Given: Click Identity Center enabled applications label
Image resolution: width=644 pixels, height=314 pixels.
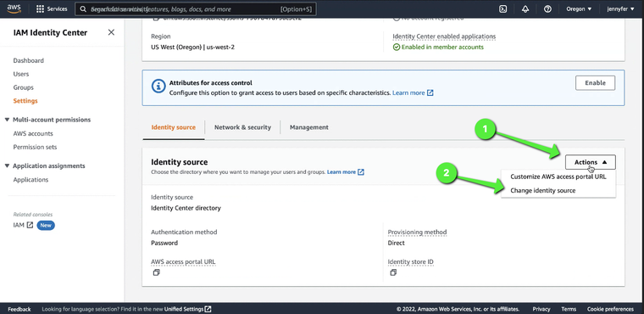Looking at the screenshot, I should 444,36.
